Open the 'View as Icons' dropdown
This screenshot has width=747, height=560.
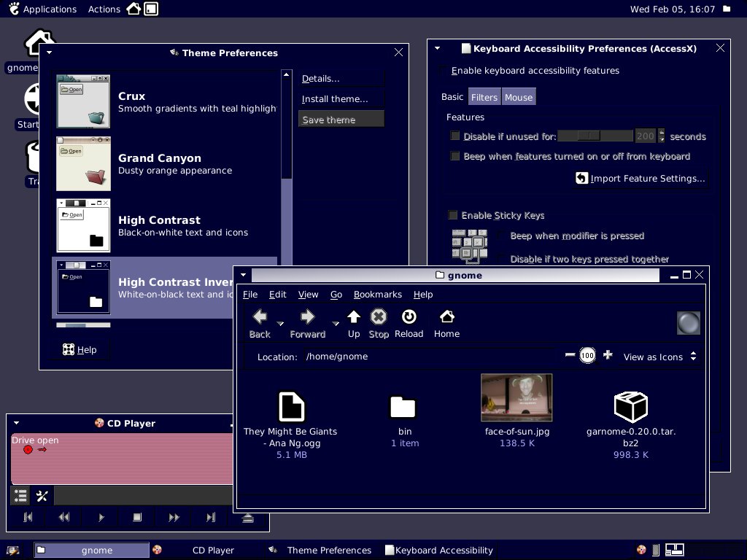(x=659, y=357)
